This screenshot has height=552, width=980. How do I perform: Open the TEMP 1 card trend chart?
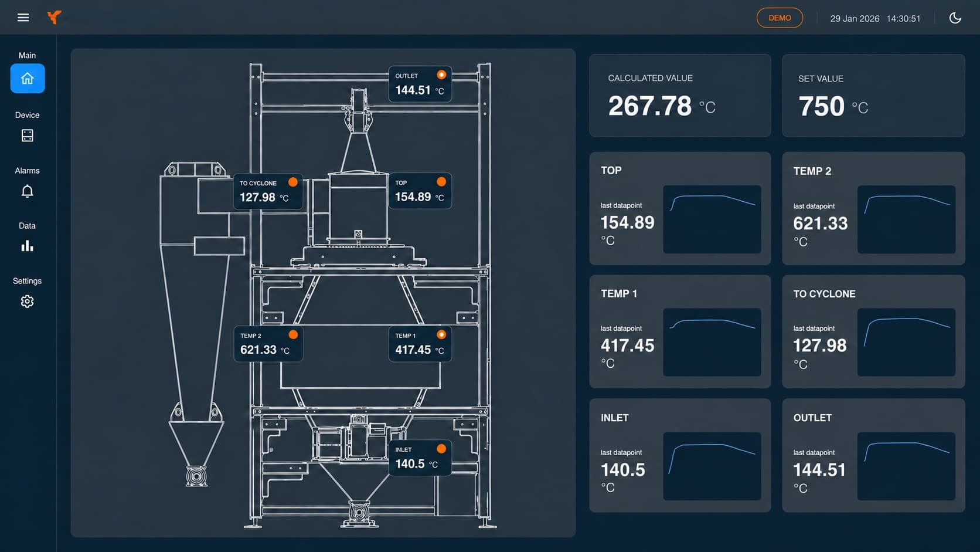712,343
